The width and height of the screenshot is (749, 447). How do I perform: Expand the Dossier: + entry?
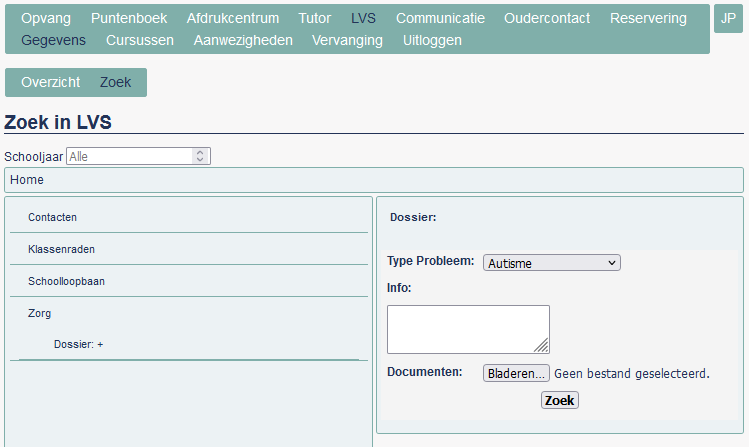click(x=78, y=344)
